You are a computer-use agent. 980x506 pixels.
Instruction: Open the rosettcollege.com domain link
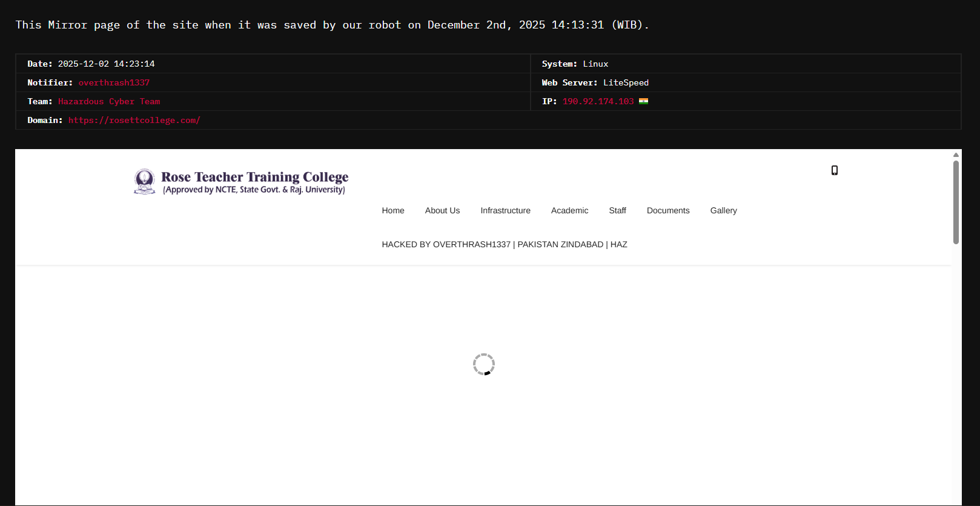click(x=134, y=120)
